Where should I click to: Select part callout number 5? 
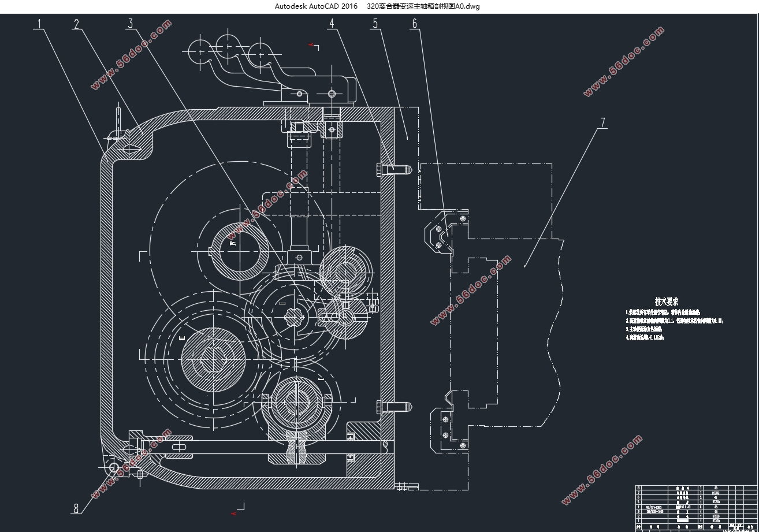coord(375,24)
